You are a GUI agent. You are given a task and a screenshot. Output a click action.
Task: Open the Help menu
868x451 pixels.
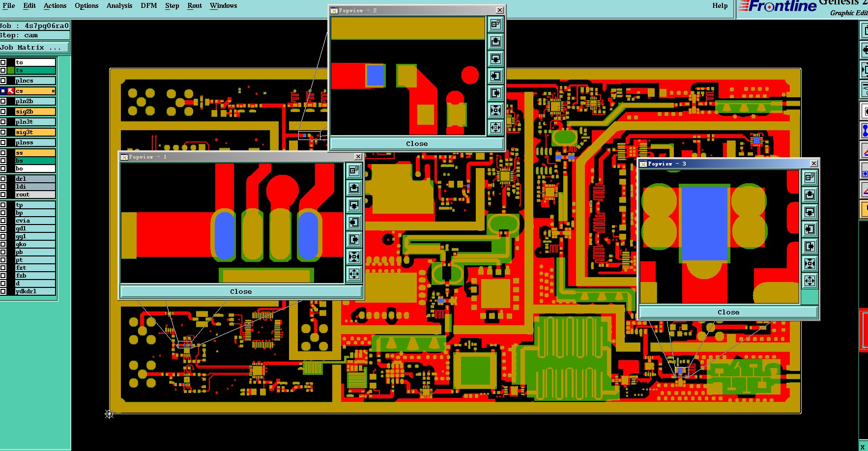pyautogui.click(x=720, y=5)
